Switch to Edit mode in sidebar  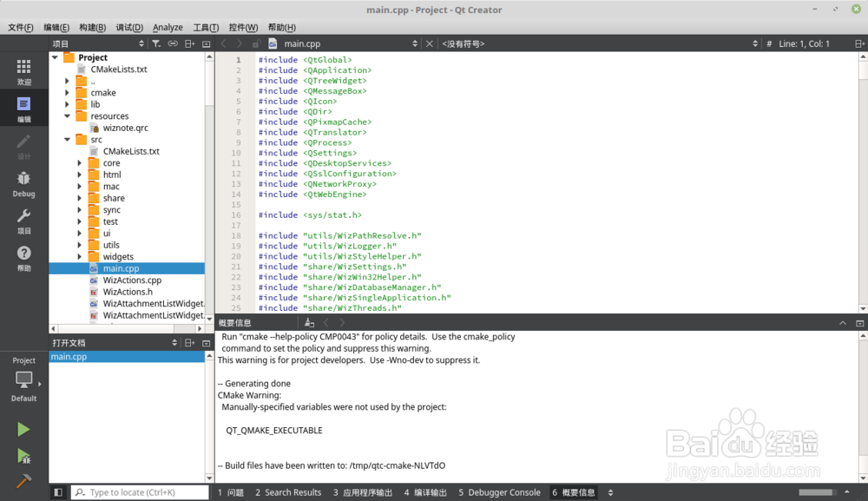point(23,109)
